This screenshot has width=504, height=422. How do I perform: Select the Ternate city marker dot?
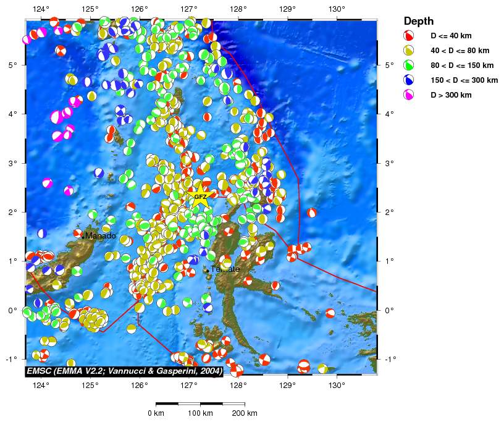pyautogui.click(x=206, y=269)
